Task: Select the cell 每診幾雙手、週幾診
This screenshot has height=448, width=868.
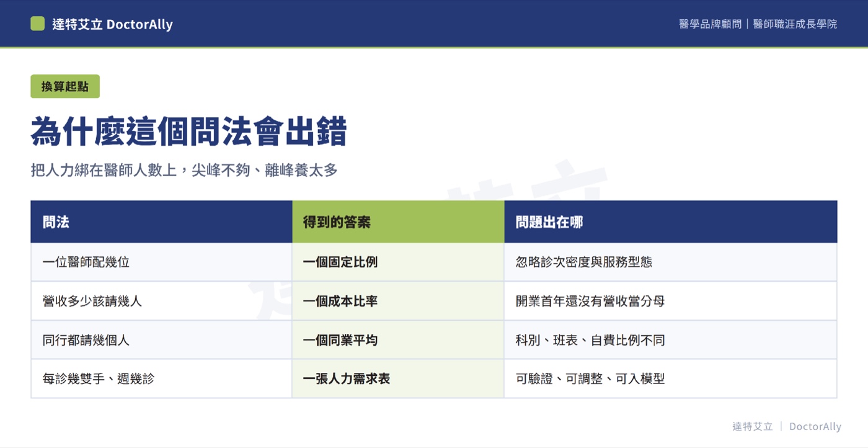Action: tap(161, 379)
